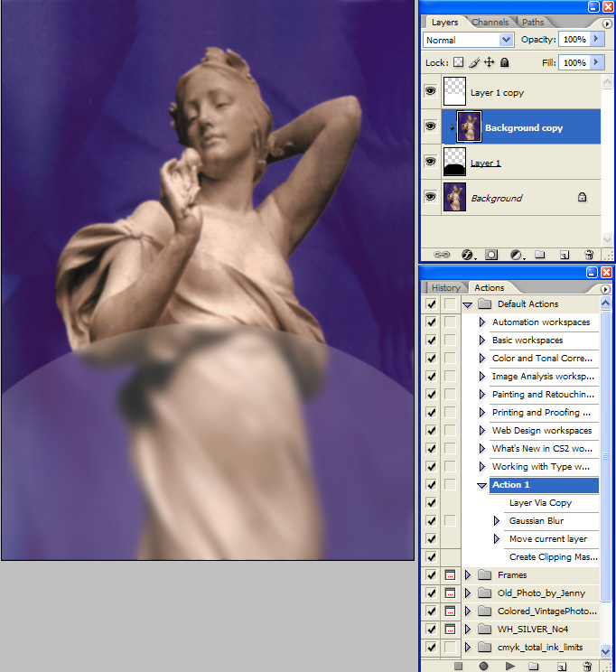Click the Opacity value field
Screen dimensions: 616x672
click(574, 39)
